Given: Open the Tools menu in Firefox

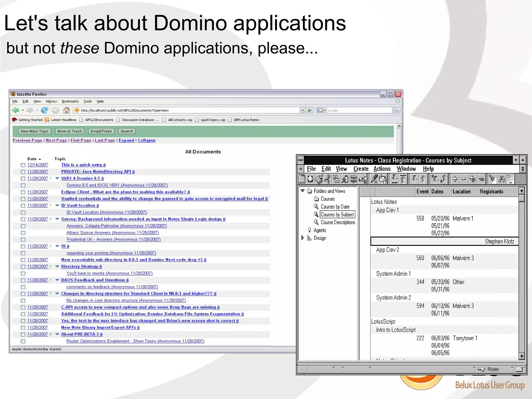Looking at the screenshot, I should (x=88, y=101).
